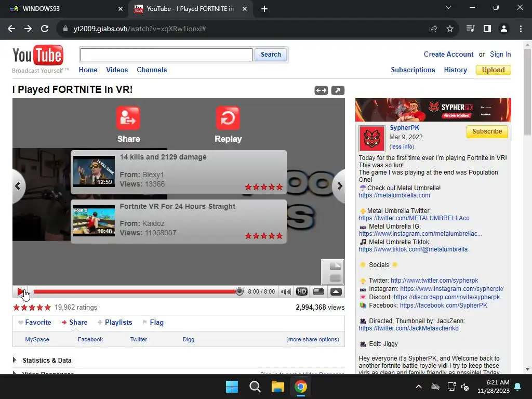Go back in browser history
Screen dimensions: 532x399
click(11, 29)
